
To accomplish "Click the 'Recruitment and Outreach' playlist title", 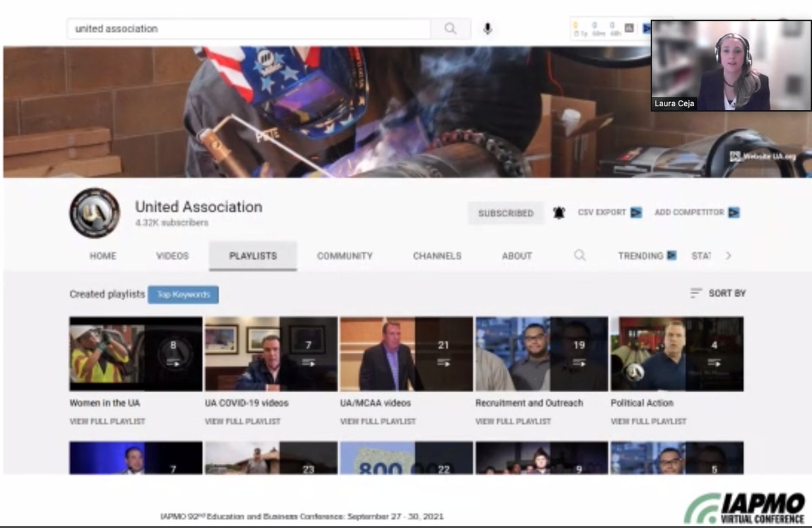I will (529, 403).
